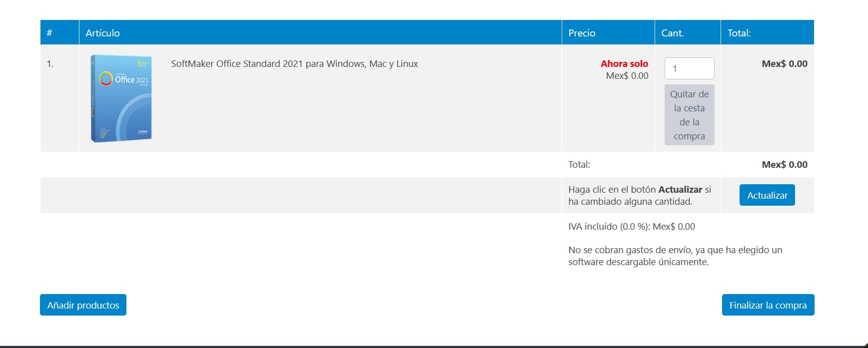The image size is (868, 348).
Task: Focus the quantity input field showing 1
Action: point(689,68)
